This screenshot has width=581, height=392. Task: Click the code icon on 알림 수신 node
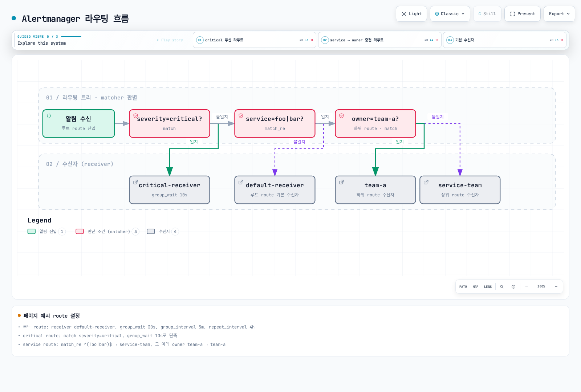tap(49, 116)
